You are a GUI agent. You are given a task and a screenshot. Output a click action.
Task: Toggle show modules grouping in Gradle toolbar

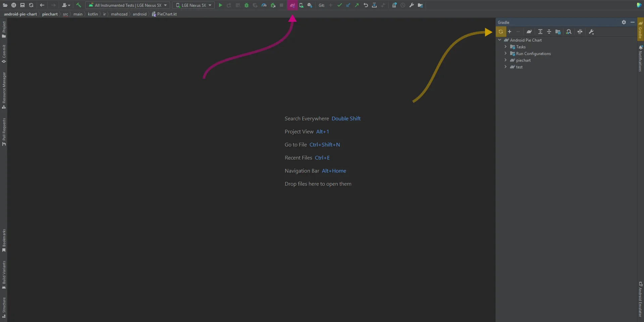tap(558, 31)
